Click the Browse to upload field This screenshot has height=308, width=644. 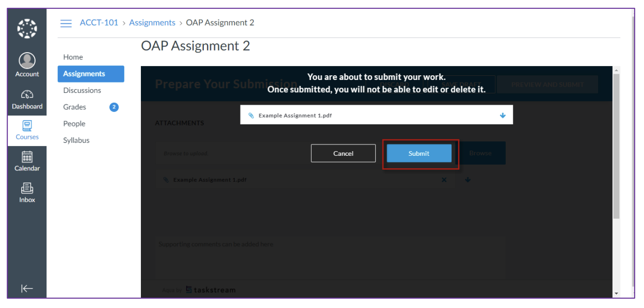point(305,153)
